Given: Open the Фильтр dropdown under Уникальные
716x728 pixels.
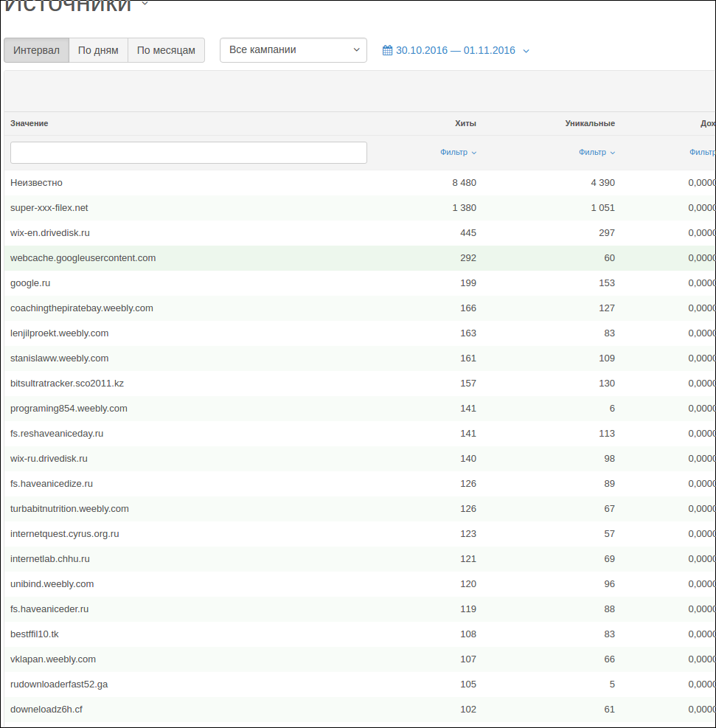Looking at the screenshot, I should (597, 152).
